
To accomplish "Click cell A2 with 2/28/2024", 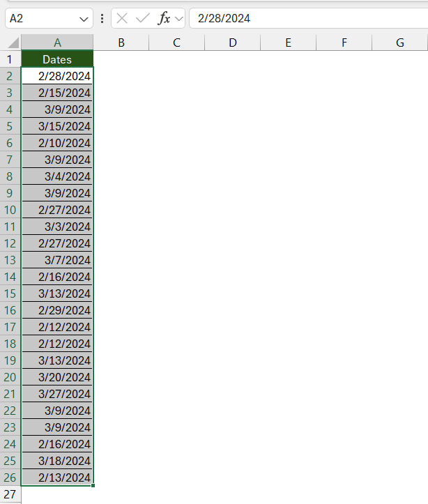I will (x=57, y=76).
